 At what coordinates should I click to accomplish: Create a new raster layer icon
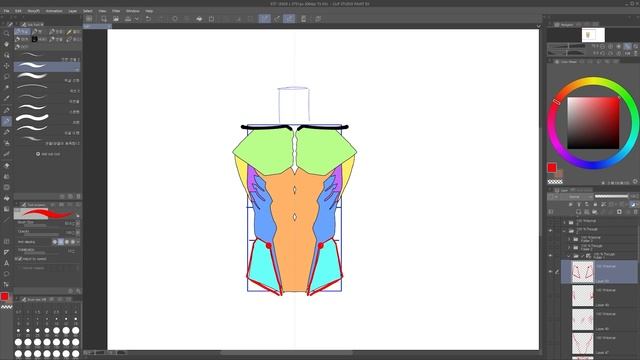click(578, 212)
